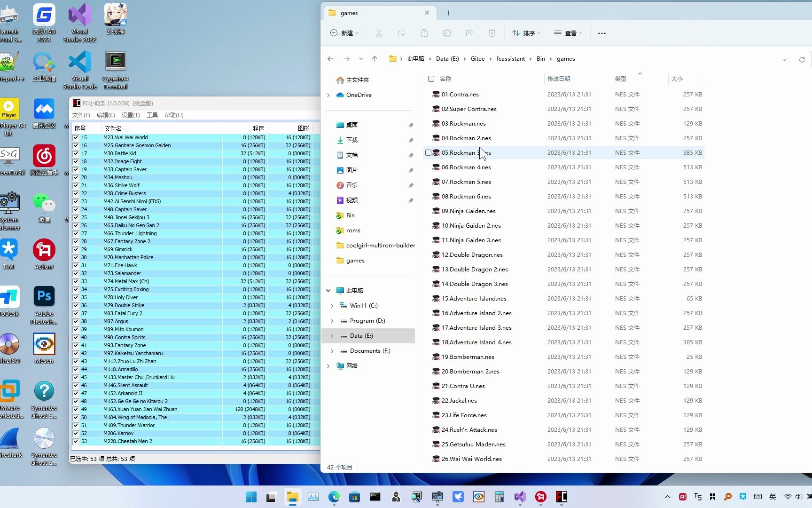Open the See more ellipsis menu in Explorer

click(x=601, y=33)
